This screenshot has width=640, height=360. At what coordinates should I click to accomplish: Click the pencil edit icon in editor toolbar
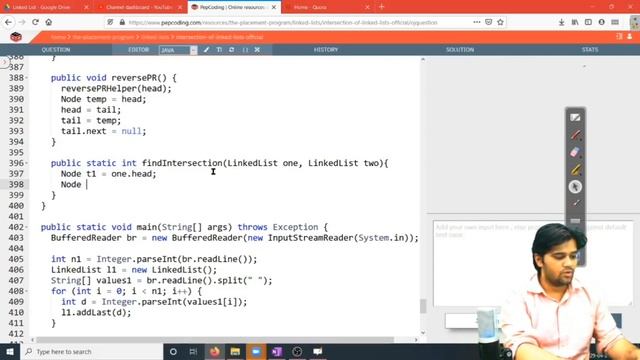[207, 50]
